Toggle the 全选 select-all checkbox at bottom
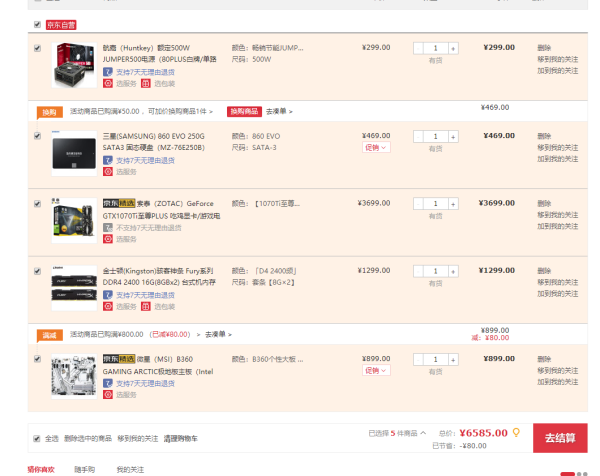The height and width of the screenshot is (476, 600). (x=37, y=439)
